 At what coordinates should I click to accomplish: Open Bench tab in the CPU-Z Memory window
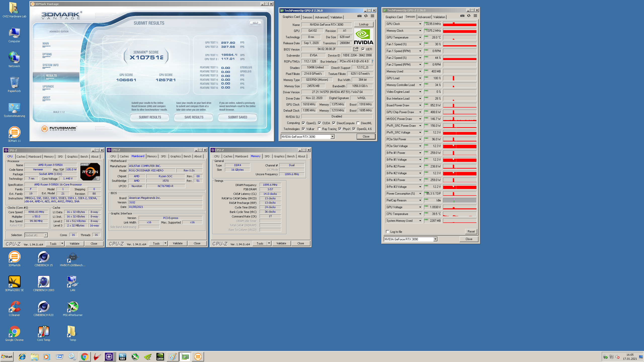[x=291, y=156]
